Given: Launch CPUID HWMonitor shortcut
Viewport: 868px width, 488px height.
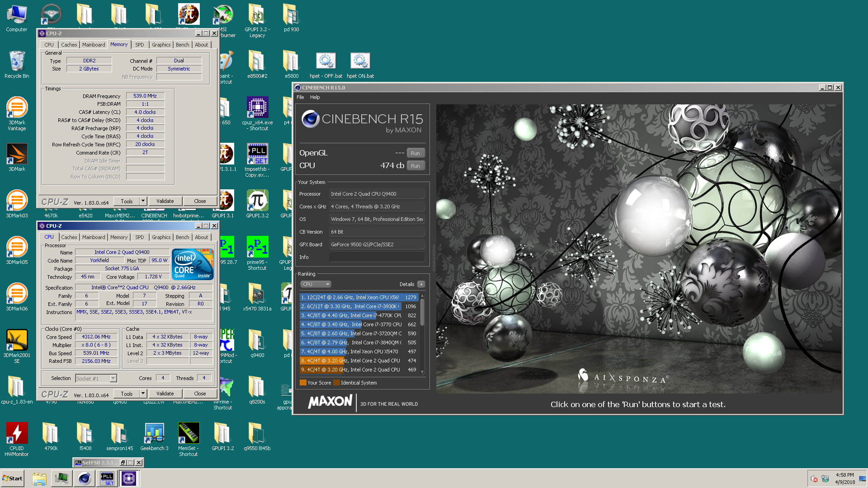Looking at the screenshot, I should click(17, 439).
